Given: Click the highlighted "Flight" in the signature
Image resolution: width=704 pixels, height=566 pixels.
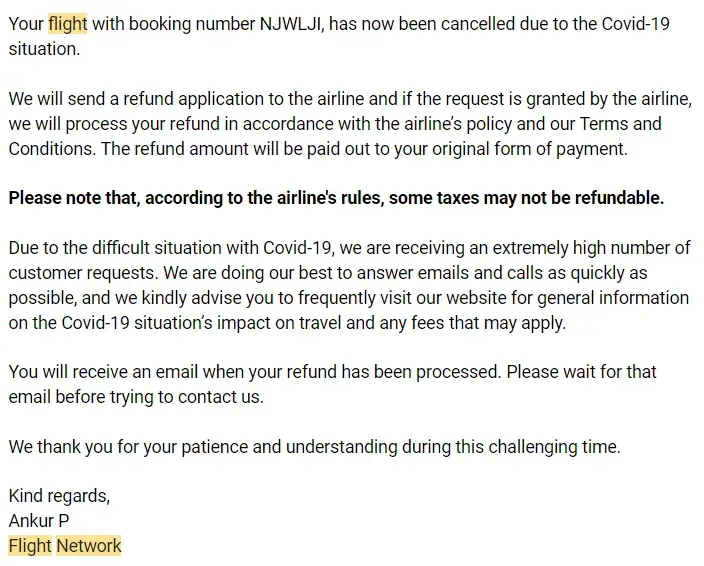Looking at the screenshot, I should (30, 546).
